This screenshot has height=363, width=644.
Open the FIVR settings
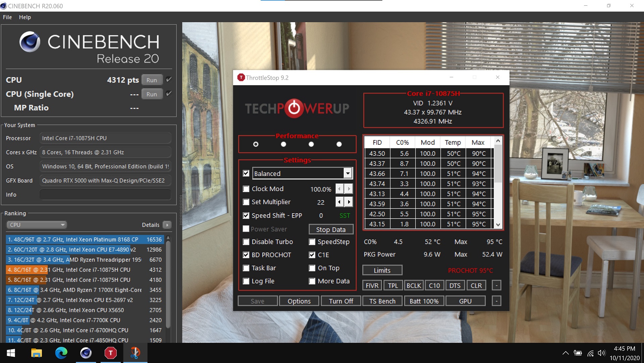[372, 285]
